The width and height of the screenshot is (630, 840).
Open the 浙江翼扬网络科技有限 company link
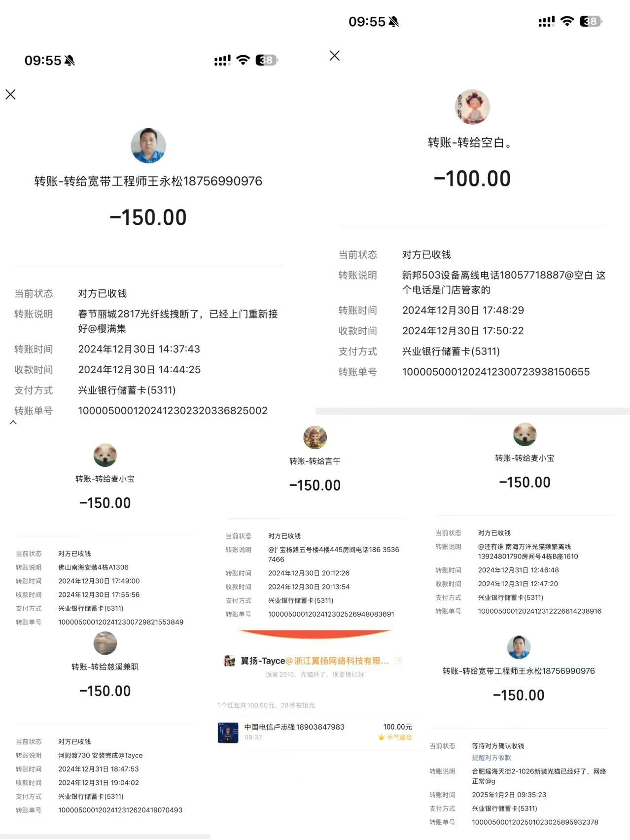pyautogui.click(x=341, y=661)
